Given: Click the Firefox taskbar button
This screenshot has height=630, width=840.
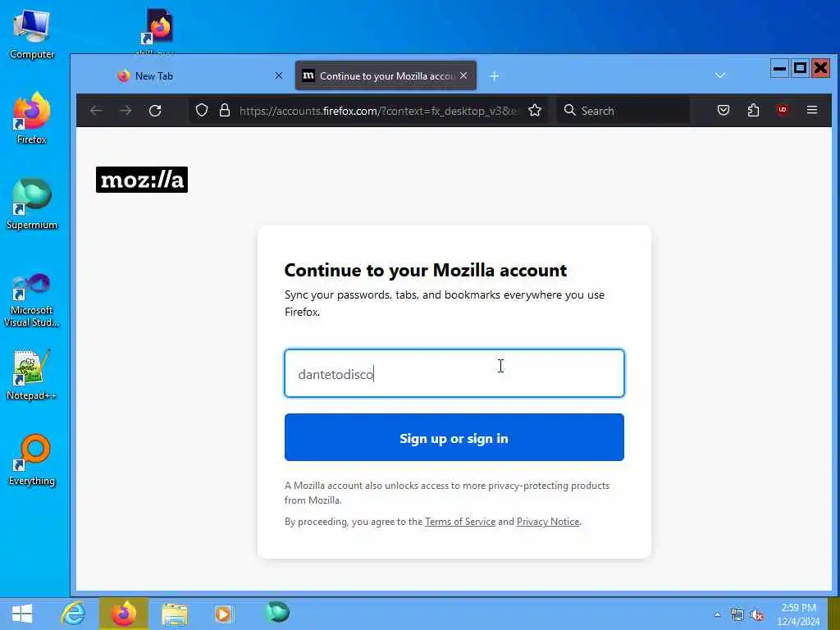Looking at the screenshot, I should pos(124,614).
